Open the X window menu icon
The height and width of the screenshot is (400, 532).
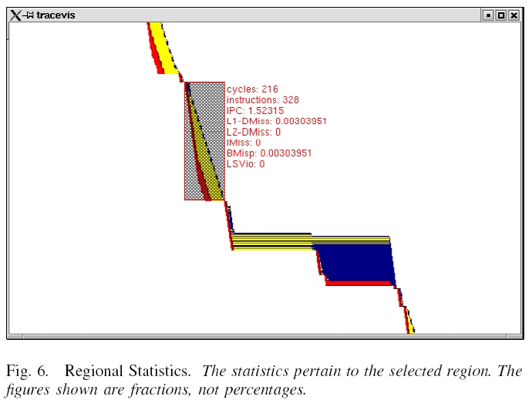click(x=15, y=15)
